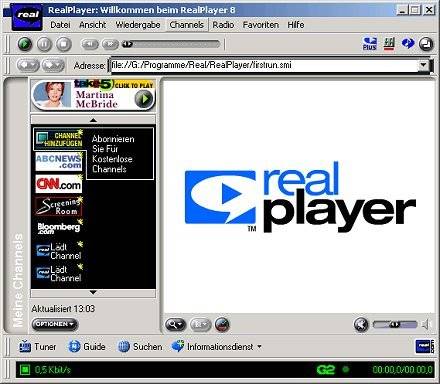Open the Channels menu
The height and width of the screenshot is (384, 440).
[187, 25]
